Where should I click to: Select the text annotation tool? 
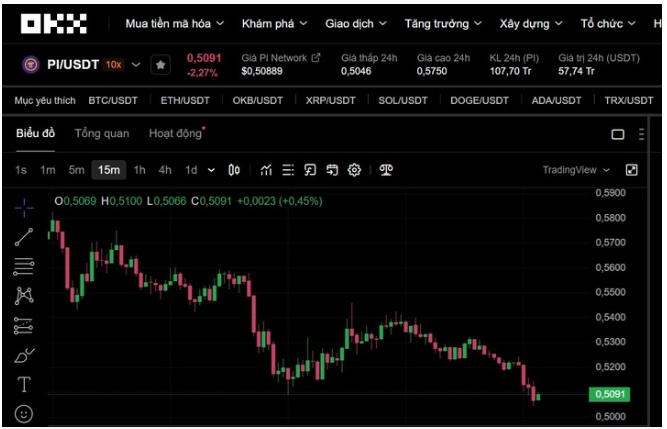24,384
